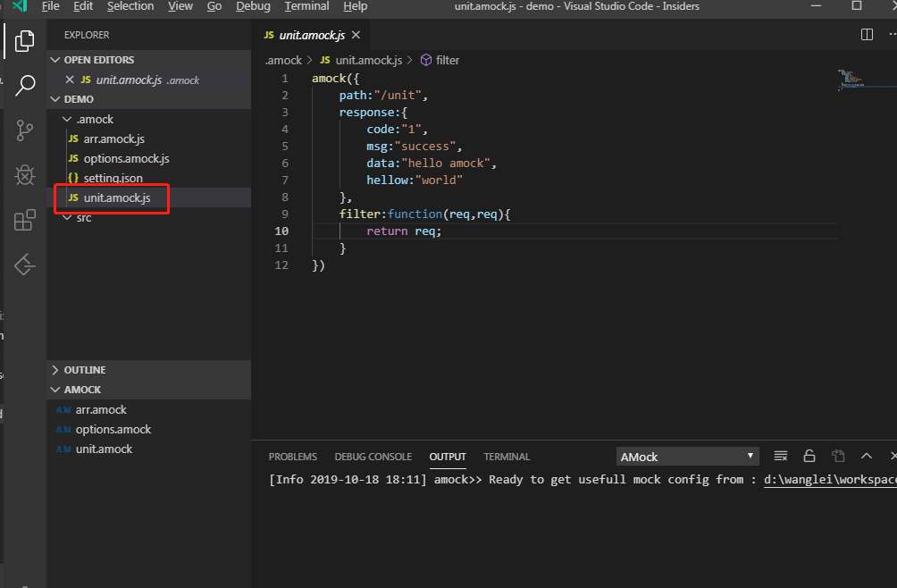Open the Go menu
Image resolution: width=897 pixels, height=588 pixels.
(x=214, y=6)
